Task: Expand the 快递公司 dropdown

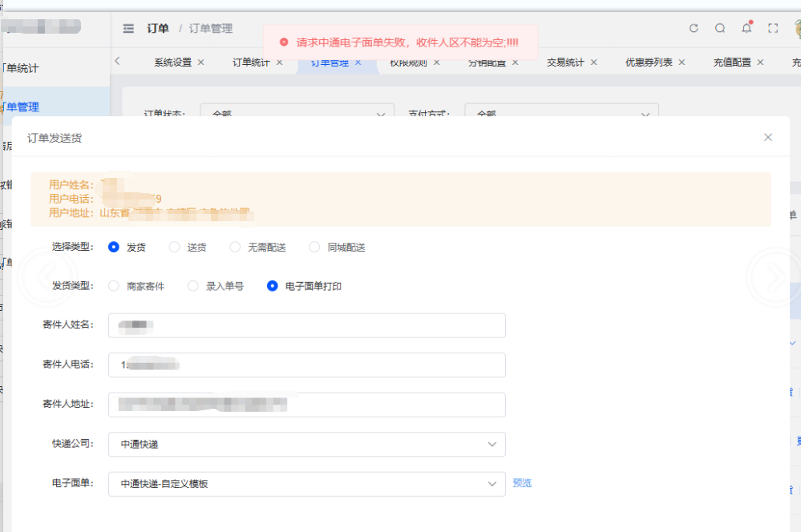Action: 306,444
